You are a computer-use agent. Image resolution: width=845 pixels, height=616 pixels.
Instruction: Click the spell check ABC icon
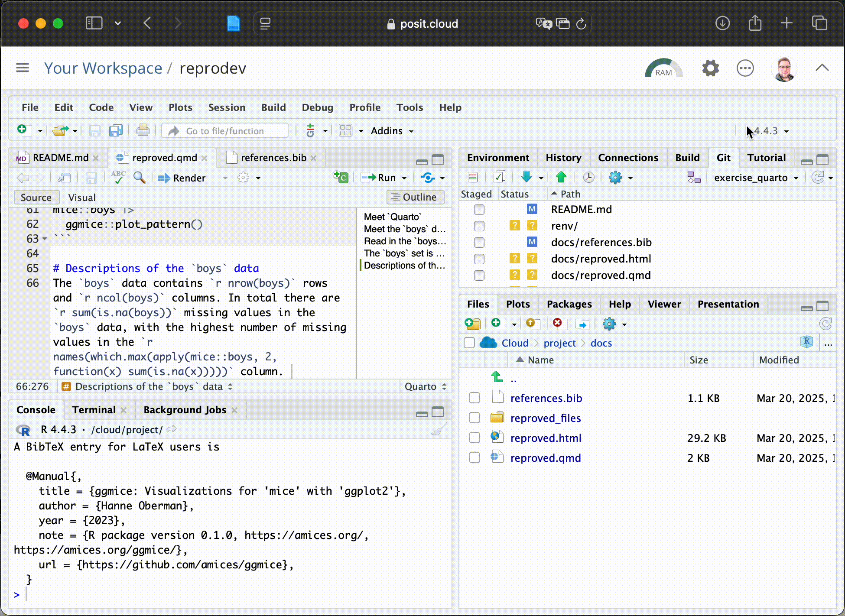(118, 177)
